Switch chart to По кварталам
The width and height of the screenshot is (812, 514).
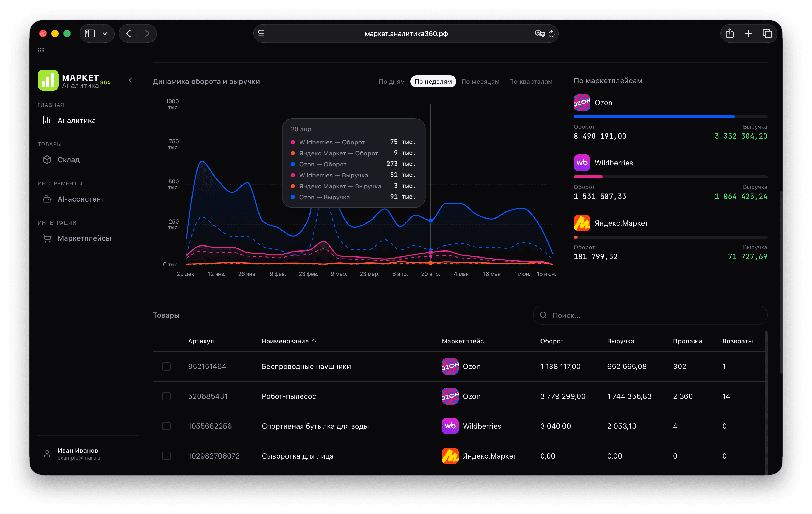[531, 82]
